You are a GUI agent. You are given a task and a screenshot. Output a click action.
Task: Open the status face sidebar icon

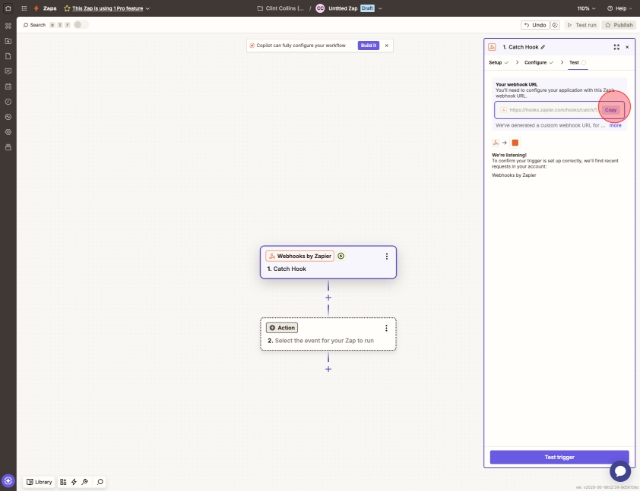point(8,117)
